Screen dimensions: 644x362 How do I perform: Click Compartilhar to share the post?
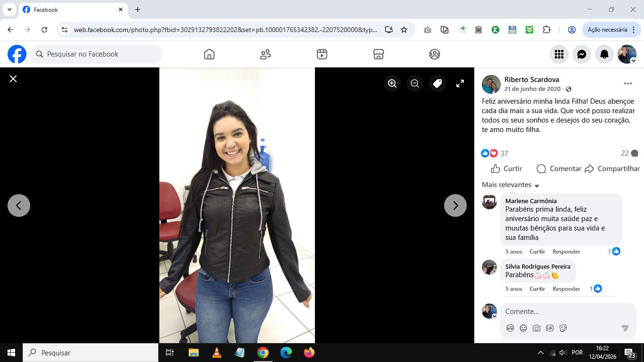[x=612, y=169]
